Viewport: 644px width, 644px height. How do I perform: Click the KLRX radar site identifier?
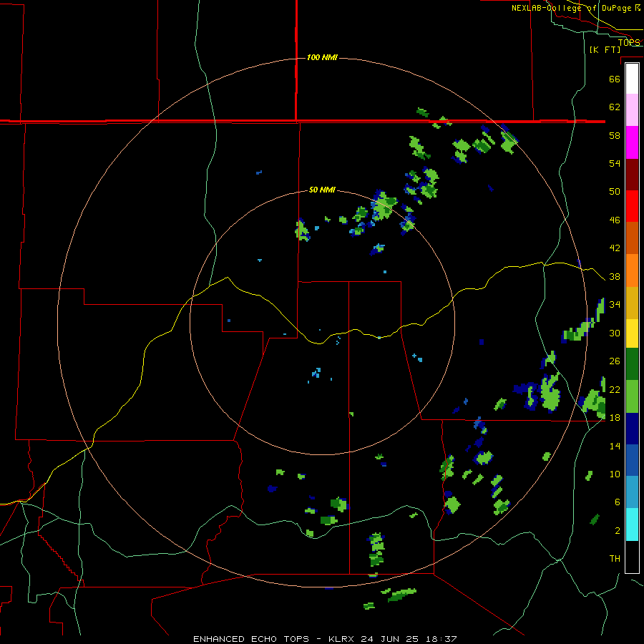point(342,639)
